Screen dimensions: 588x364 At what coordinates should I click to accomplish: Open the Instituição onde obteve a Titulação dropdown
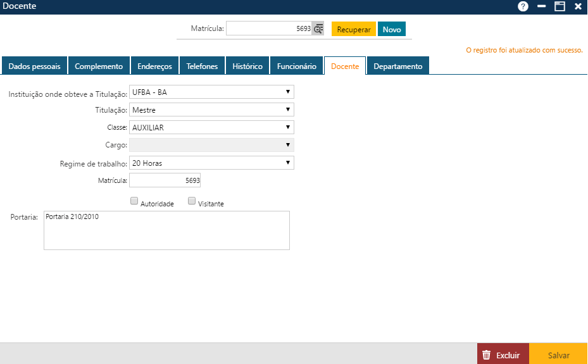[211, 92]
